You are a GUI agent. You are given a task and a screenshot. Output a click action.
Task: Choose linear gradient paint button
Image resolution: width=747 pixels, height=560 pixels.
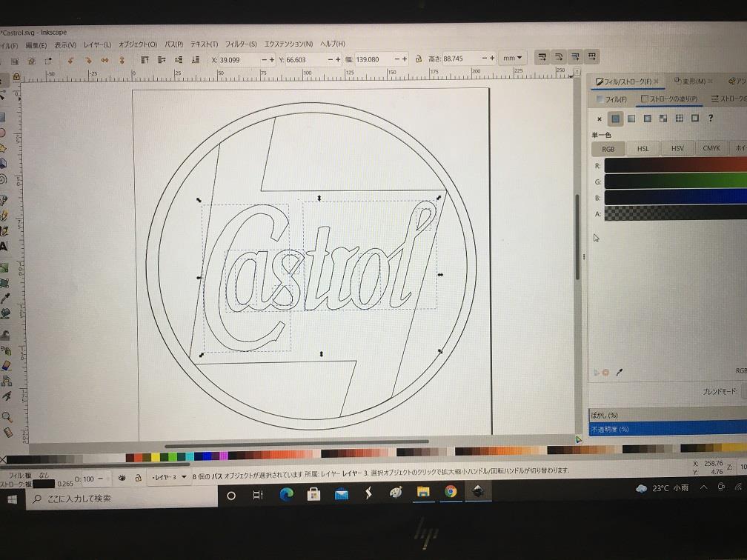631,119
